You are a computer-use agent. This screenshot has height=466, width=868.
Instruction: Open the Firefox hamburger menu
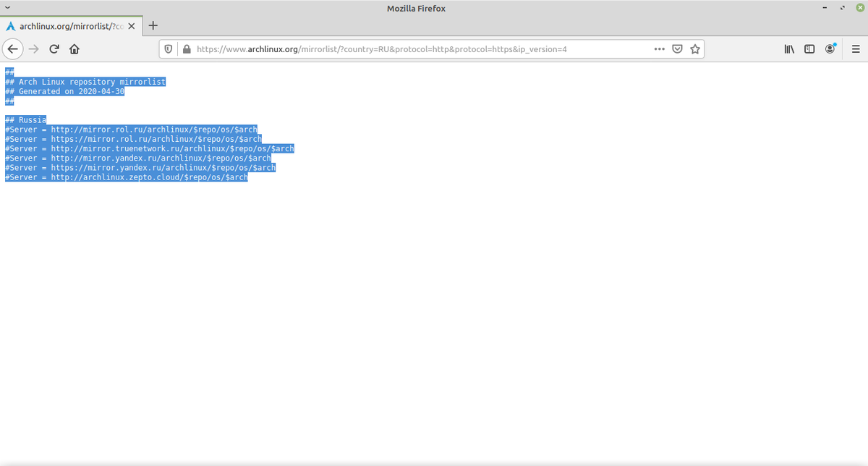pos(855,49)
